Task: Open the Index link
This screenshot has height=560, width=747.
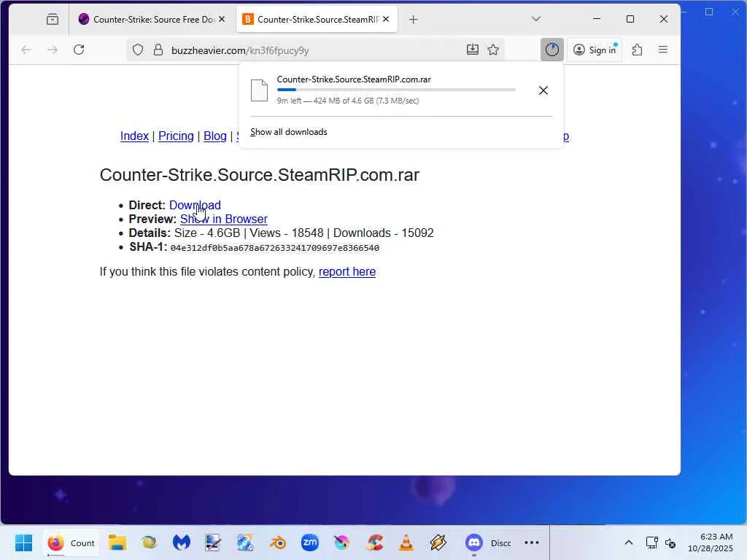Action: (134, 136)
